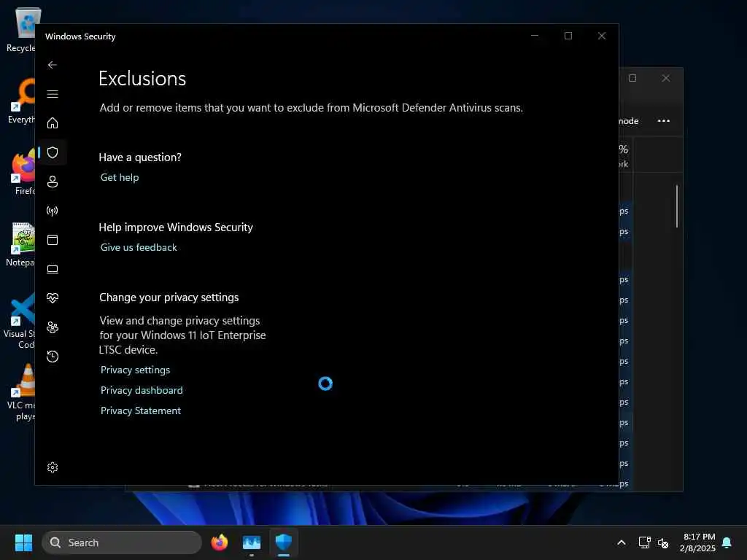This screenshot has height=560, width=747.
Task: Switch to Task Manager on the taskbar
Action: click(252, 542)
